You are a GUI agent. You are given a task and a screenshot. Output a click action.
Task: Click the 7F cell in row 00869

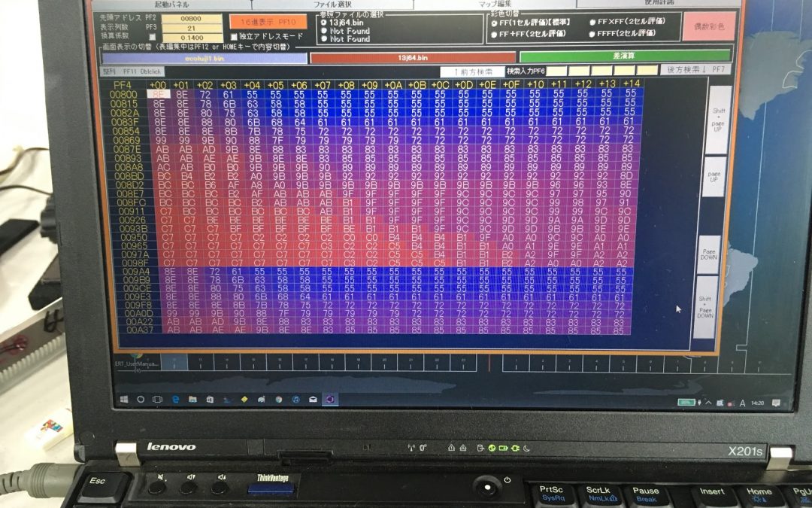pyautogui.click(x=277, y=140)
